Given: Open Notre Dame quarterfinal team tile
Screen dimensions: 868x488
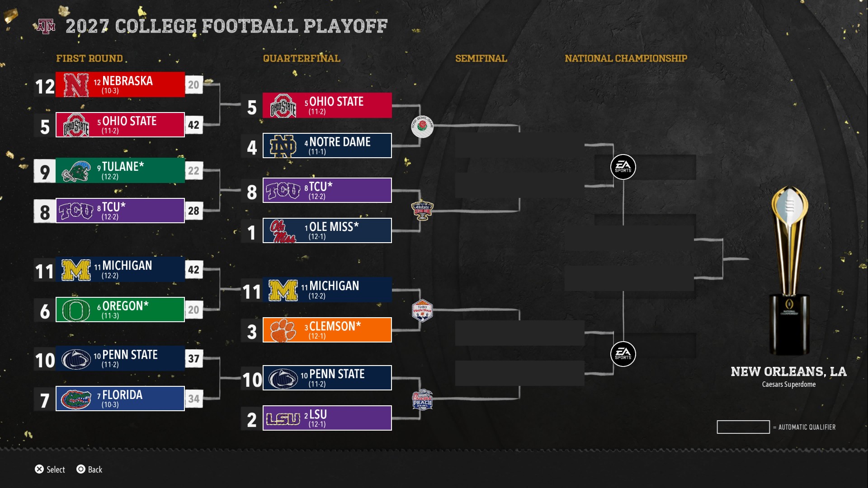Looking at the screenshot, I should (x=327, y=145).
